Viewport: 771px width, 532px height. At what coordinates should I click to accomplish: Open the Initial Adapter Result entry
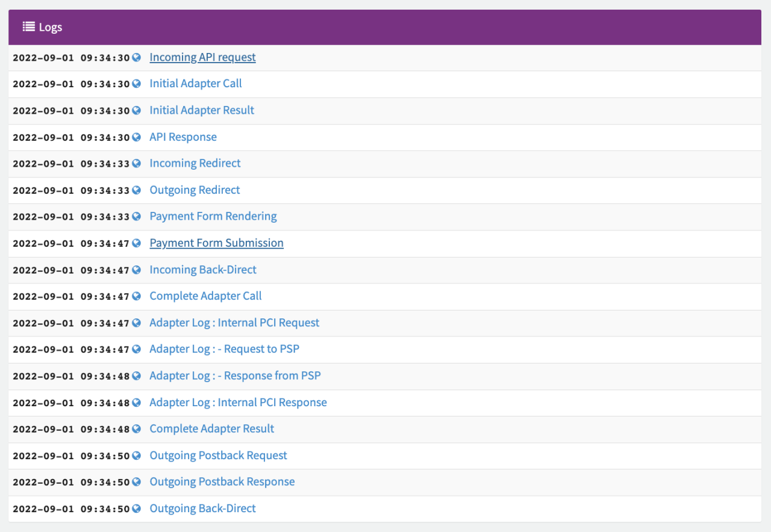coord(202,110)
